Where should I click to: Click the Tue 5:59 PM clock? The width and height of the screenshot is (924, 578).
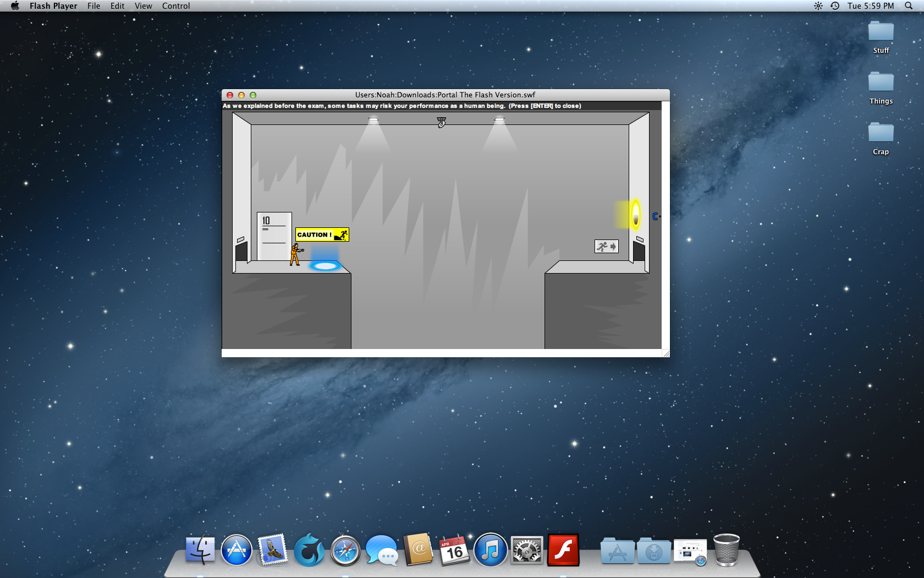[871, 6]
